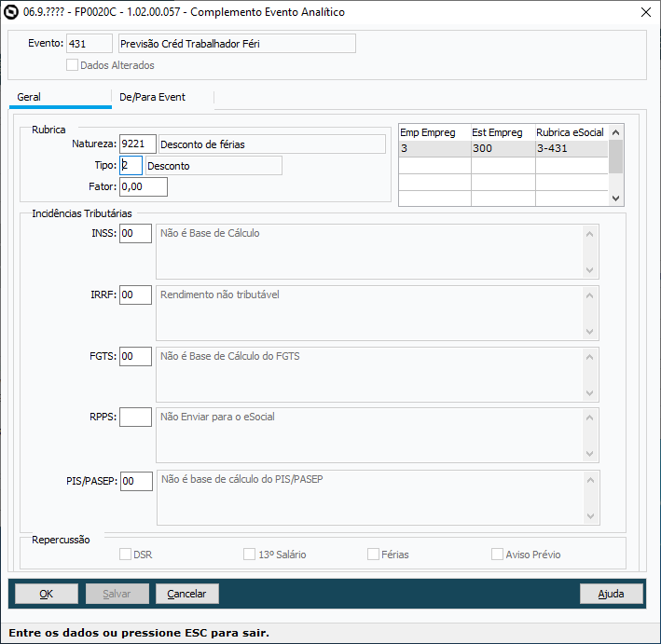The height and width of the screenshot is (644, 661).
Task: Click down arrow of PIS/PASEP description box
Action: tap(590, 516)
